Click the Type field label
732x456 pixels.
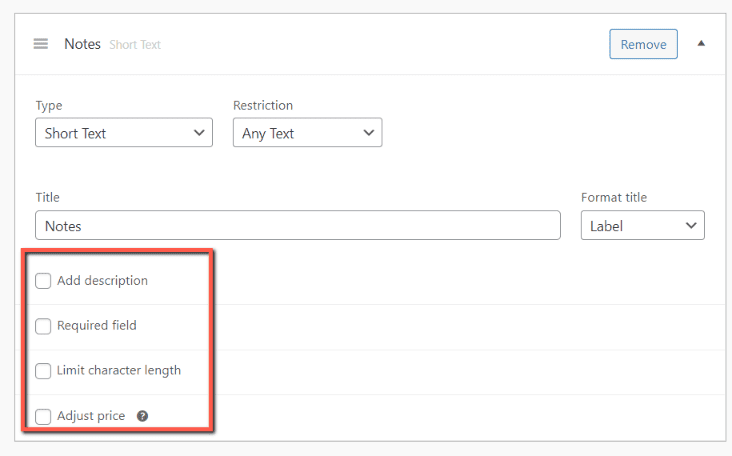click(x=49, y=105)
